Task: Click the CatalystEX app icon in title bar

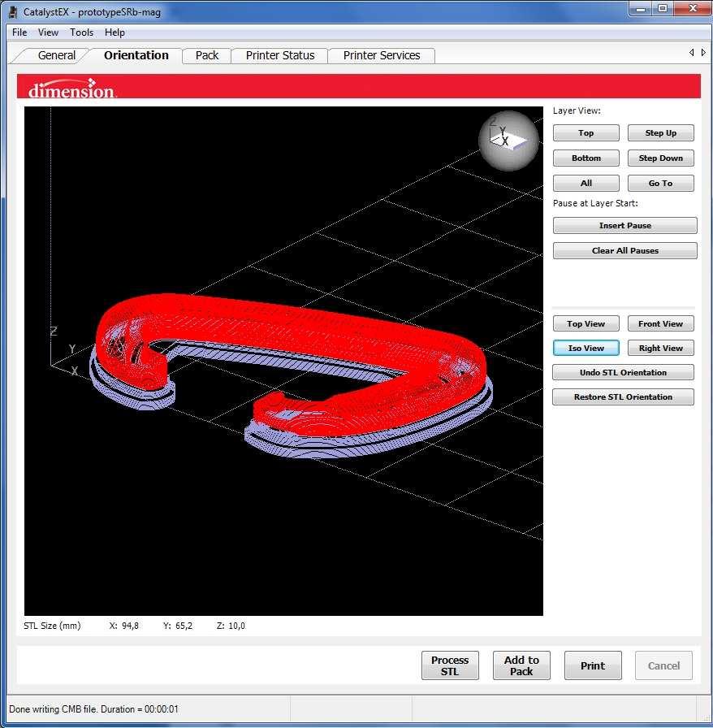Action: point(14,11)
